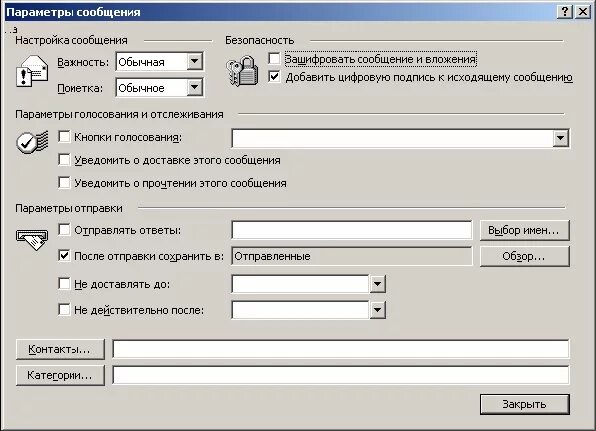The width and height of the screenshot is (596, 431).
Task: Enable the Отправлять ответы checkbox
Action: (x=64, y=230)
